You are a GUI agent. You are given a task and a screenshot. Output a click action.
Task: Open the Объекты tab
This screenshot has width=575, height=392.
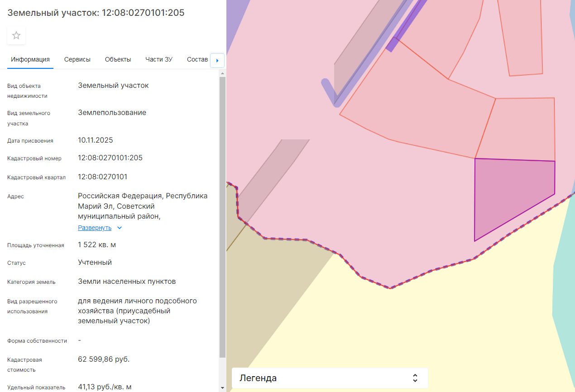pos(118,59)
